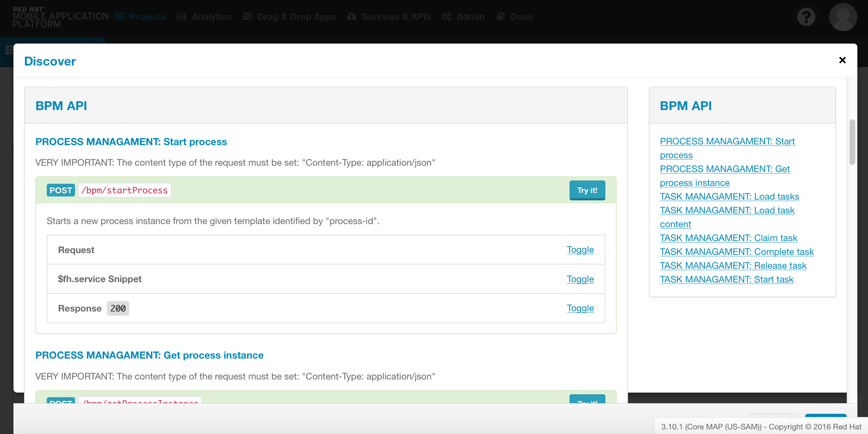The image size is (868, 434).
Task: Jump to TASK MANAGAMENT: Complete task
Action: pos(737,252)
